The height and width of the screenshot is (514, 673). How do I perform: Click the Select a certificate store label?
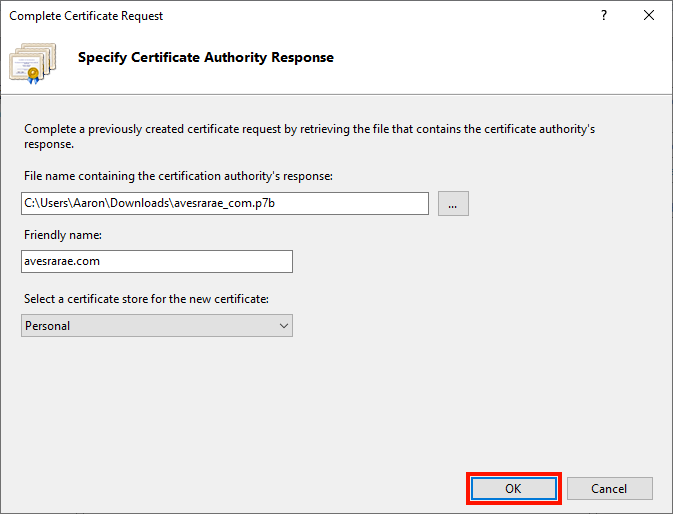[146, 300]
